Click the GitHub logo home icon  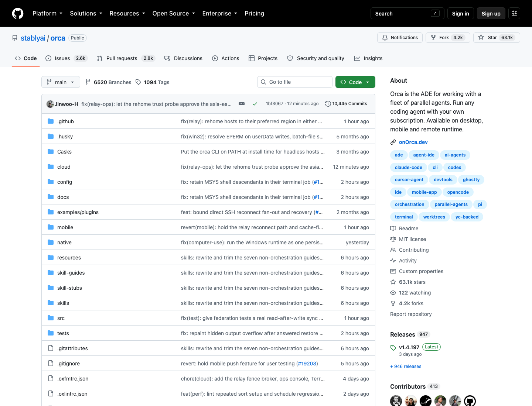pyautogui.click(x=18, y=13)
